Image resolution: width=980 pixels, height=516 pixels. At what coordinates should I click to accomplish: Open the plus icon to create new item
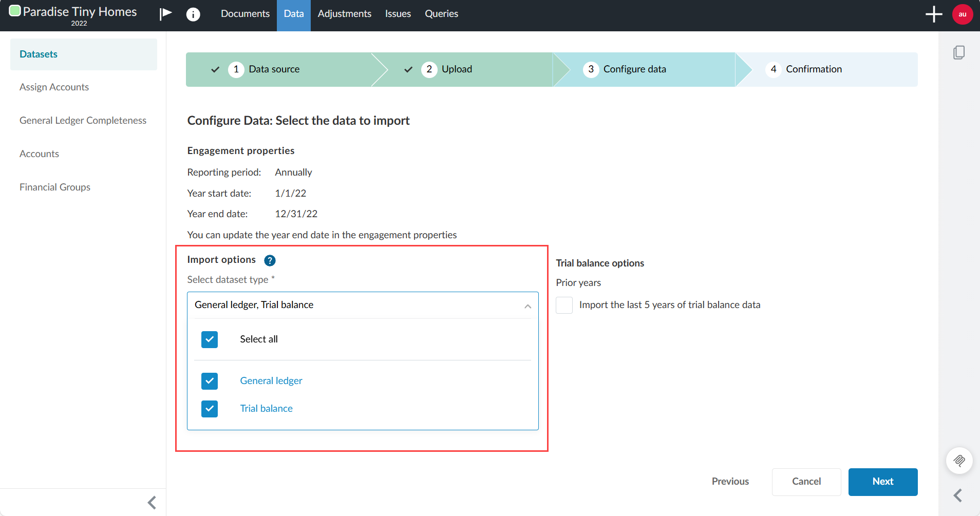933,14
